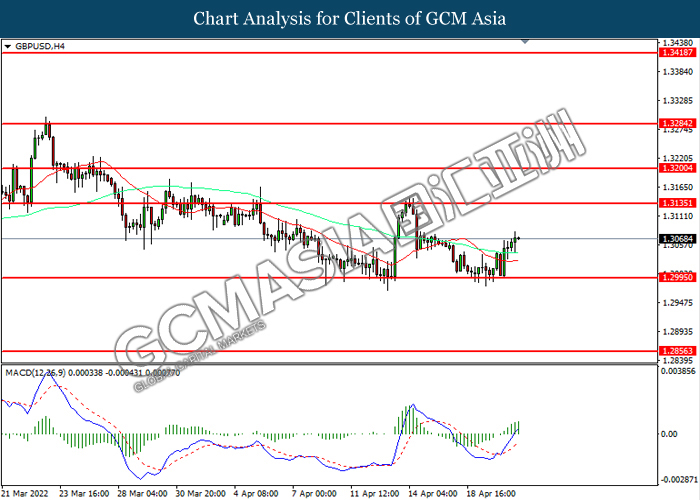
Task: Click the 14 Apr 04:00 time label
Action: (433, 493)
